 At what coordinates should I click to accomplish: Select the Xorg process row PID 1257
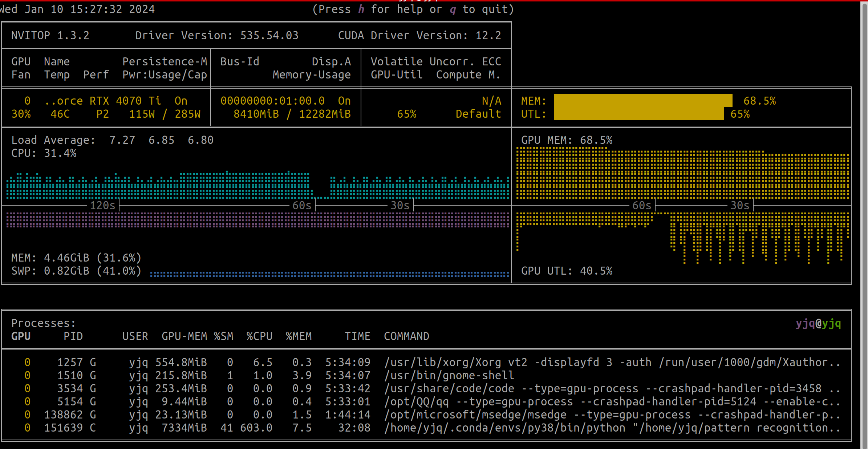[x=426, y=362]
